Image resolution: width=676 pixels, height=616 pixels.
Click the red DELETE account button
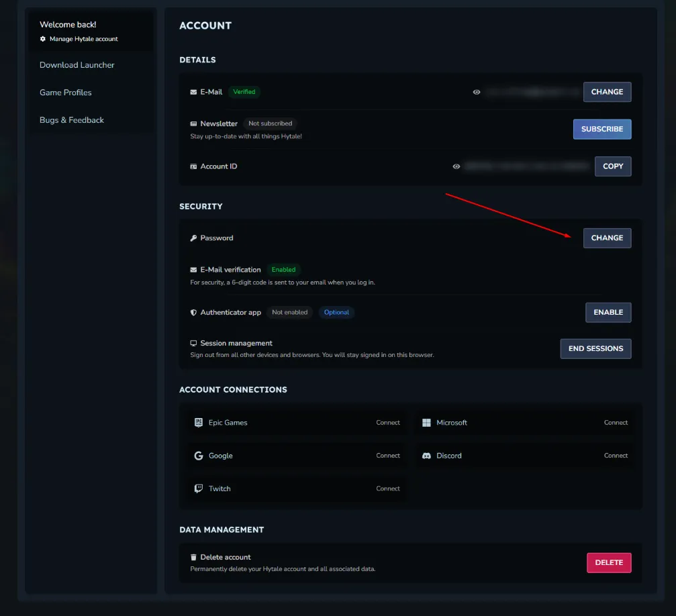tap(608, 562)
